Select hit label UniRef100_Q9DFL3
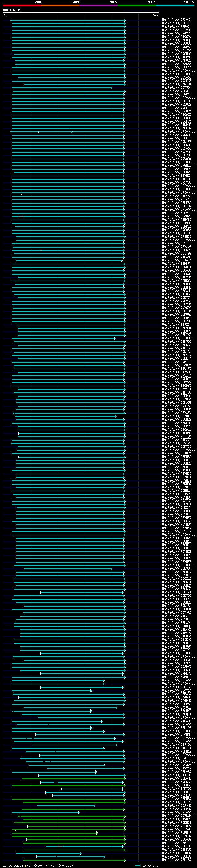Viewport: 197px width, 868px height. pyautogui.click(x=177, y=108)
